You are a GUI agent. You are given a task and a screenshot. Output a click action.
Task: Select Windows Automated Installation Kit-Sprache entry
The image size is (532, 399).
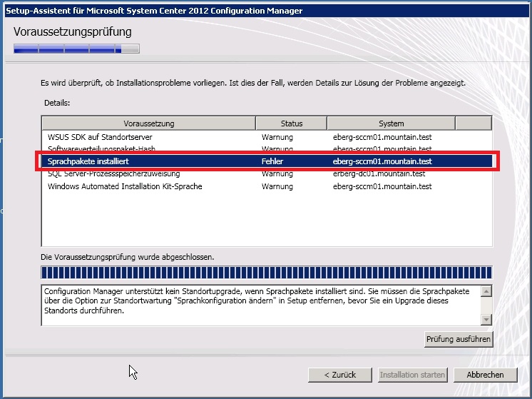click(125, 186)
